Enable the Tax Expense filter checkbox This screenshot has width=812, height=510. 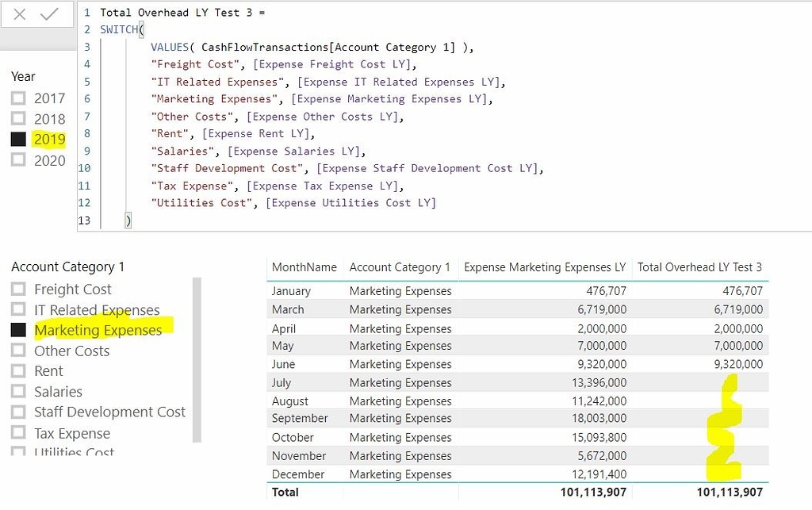point(19,432)
